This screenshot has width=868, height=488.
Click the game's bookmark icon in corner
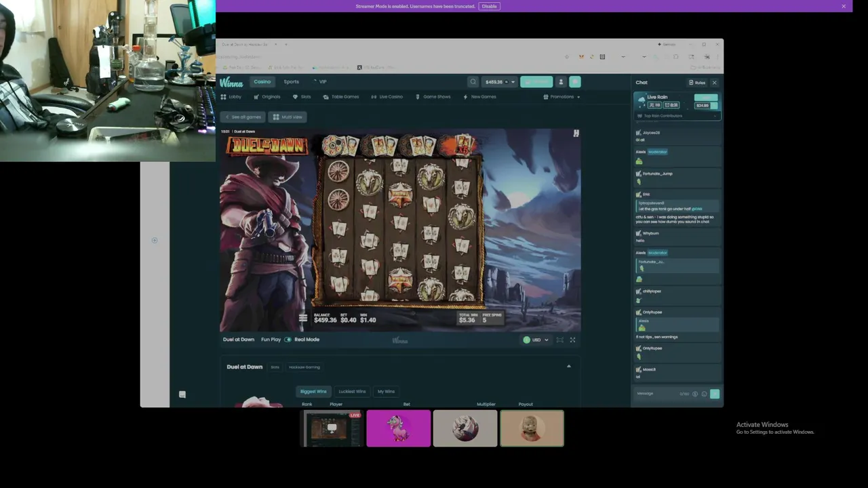pos(576,134)
